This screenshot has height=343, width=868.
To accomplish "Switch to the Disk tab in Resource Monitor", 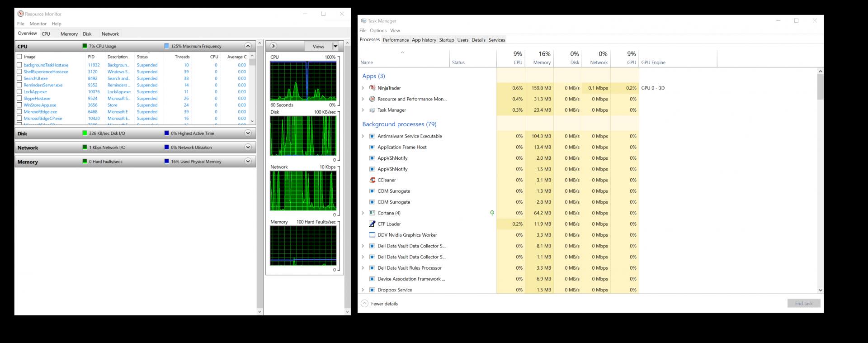I will click(x=87, y=34).
